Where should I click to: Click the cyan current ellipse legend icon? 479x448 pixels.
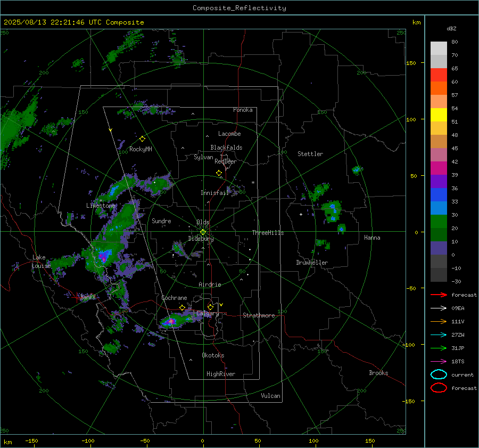(439, 374)
